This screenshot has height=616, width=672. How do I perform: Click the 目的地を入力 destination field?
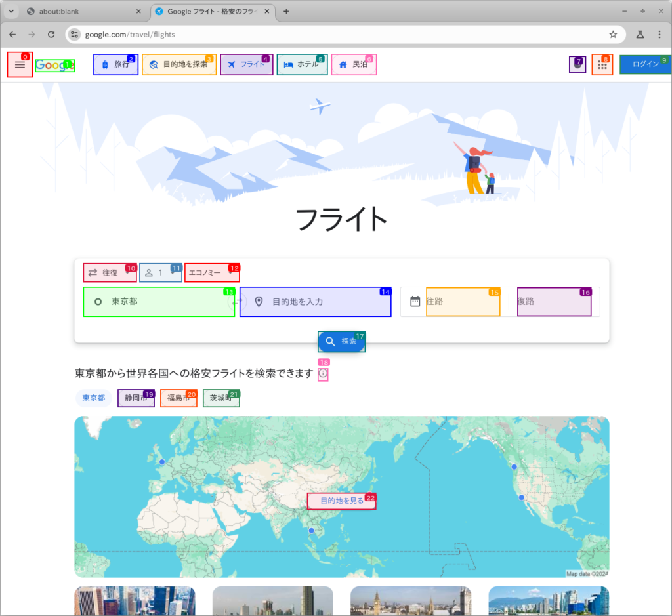(315, 302)
